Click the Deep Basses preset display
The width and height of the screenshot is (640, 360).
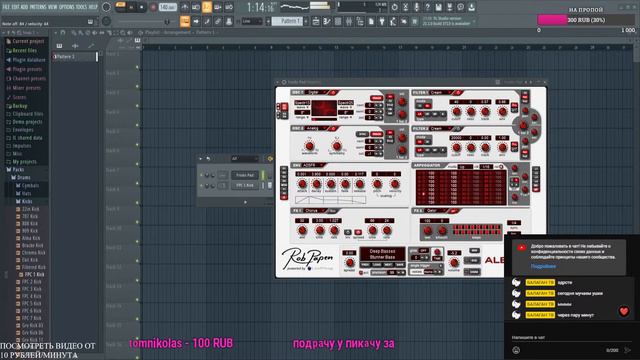(382, 254)
